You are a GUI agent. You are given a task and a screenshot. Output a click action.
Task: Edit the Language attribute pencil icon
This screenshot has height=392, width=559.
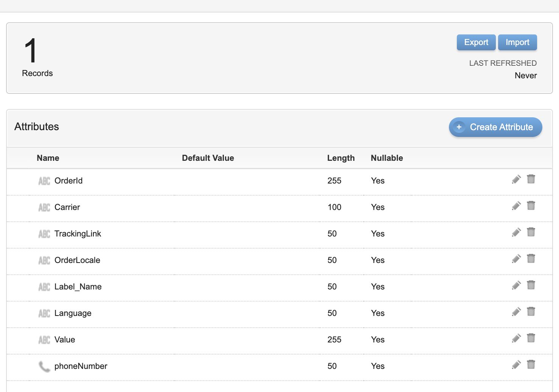pos(516,312)
